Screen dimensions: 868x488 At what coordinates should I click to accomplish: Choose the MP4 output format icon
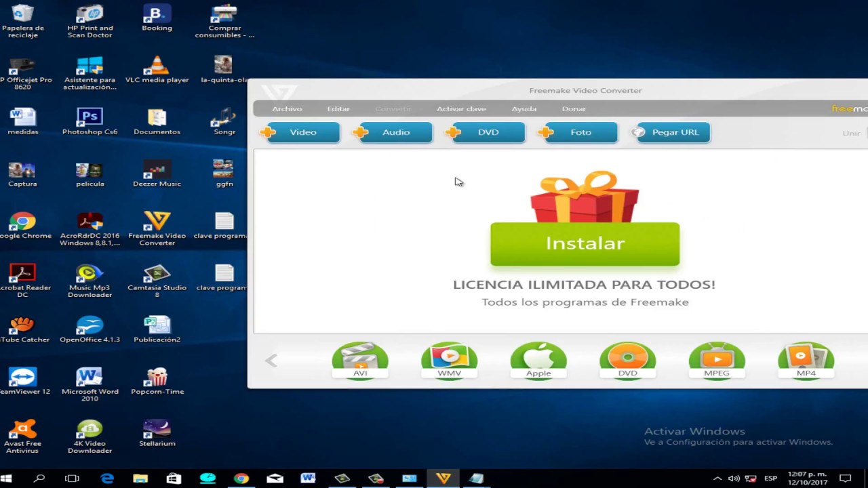806,360
